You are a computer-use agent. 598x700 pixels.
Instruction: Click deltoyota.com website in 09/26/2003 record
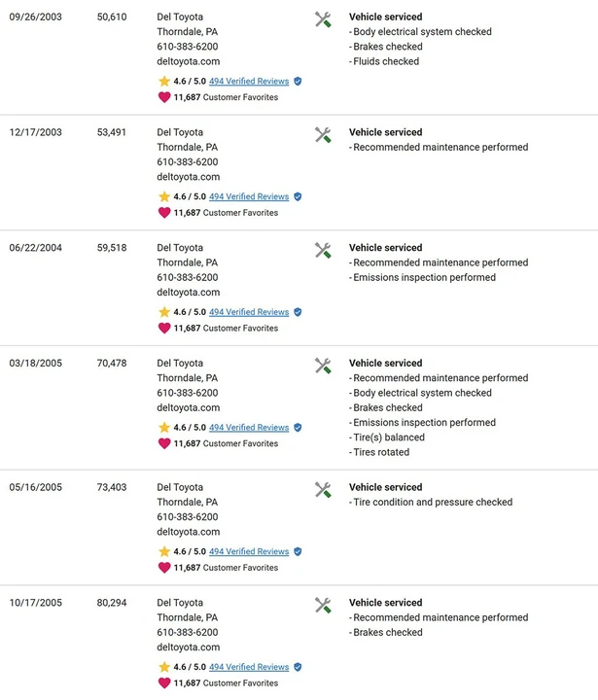(x=188, y=61)
